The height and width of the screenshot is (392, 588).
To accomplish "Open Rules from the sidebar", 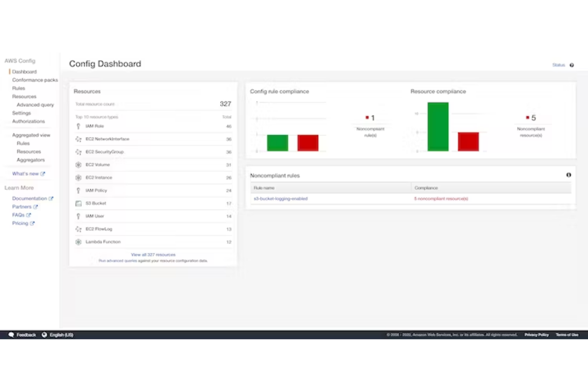I will click(x=19, y=88).
